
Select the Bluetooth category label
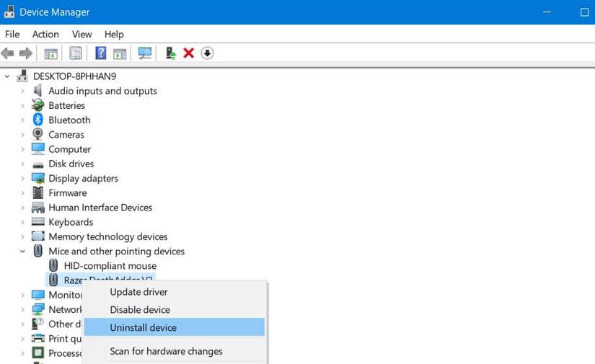(x=69, y=120)
